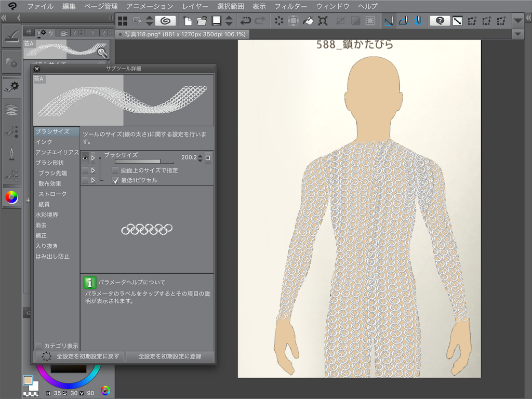Screen dimensions: 532x399
Task: Select the 散布効果 category
Action: click(50, 183)
